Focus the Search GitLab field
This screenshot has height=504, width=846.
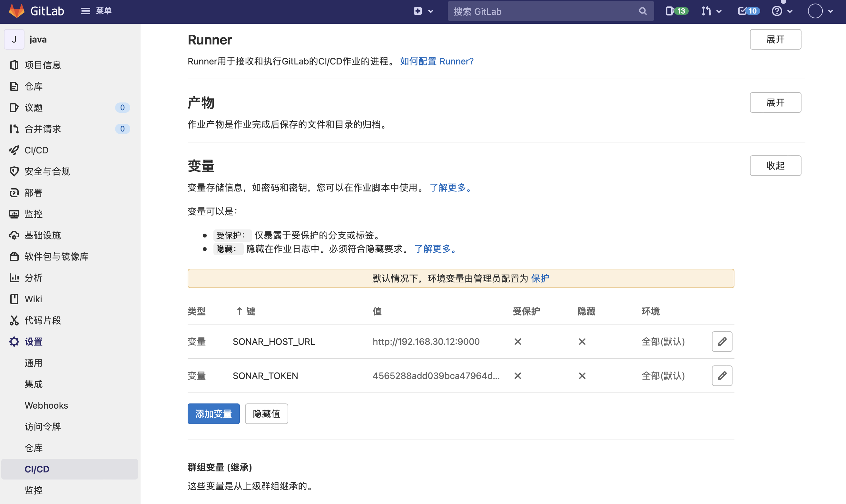(x=544, y=11)
